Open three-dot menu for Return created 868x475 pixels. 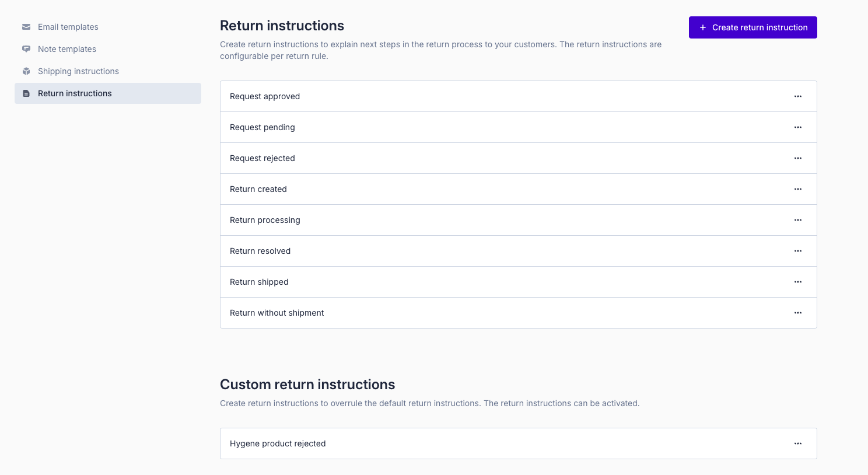tap(798, 189)
